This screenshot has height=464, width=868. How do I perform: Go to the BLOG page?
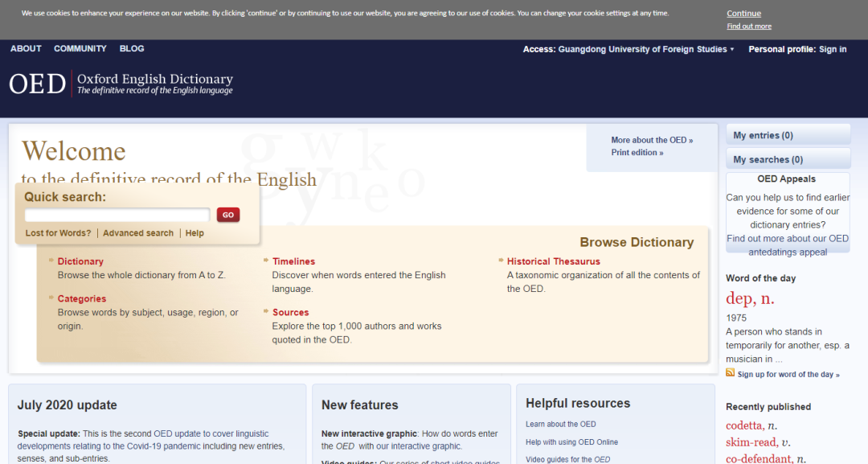coord(132,49)
